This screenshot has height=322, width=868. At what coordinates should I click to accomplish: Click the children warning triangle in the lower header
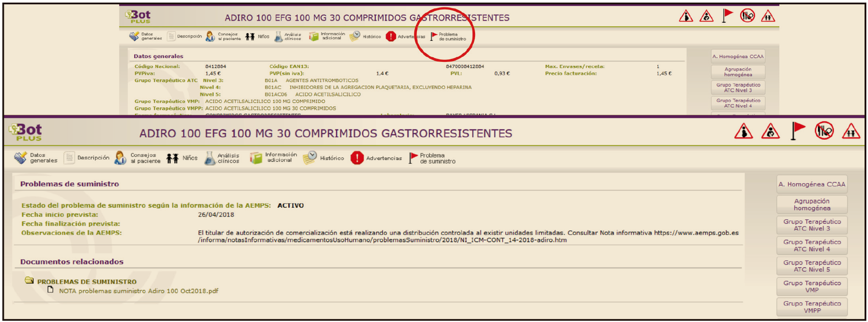point(851,131)
